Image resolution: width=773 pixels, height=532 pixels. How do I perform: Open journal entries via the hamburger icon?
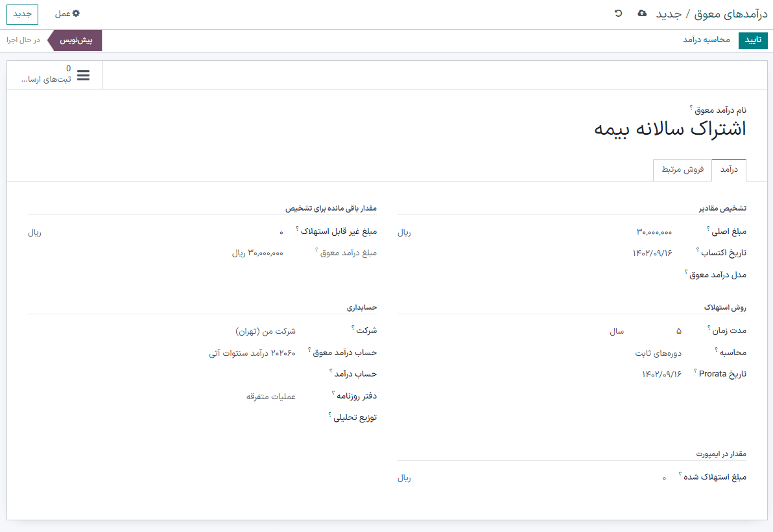pyautogui.click(x=83, y=75)
